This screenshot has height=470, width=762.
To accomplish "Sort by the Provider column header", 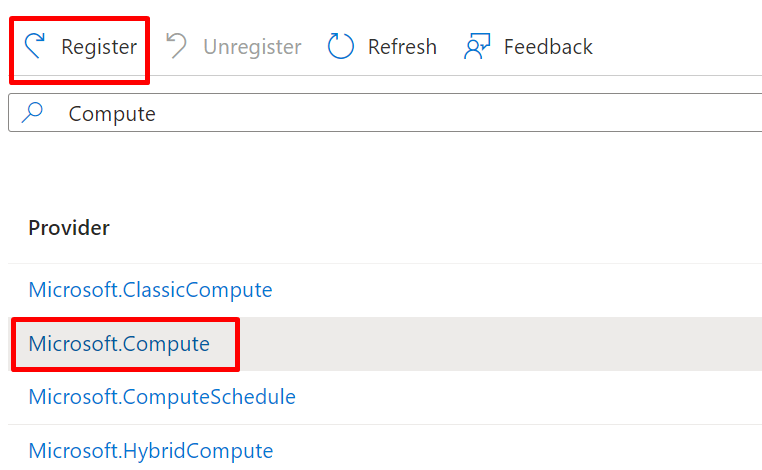I will [x=69, y=227].
